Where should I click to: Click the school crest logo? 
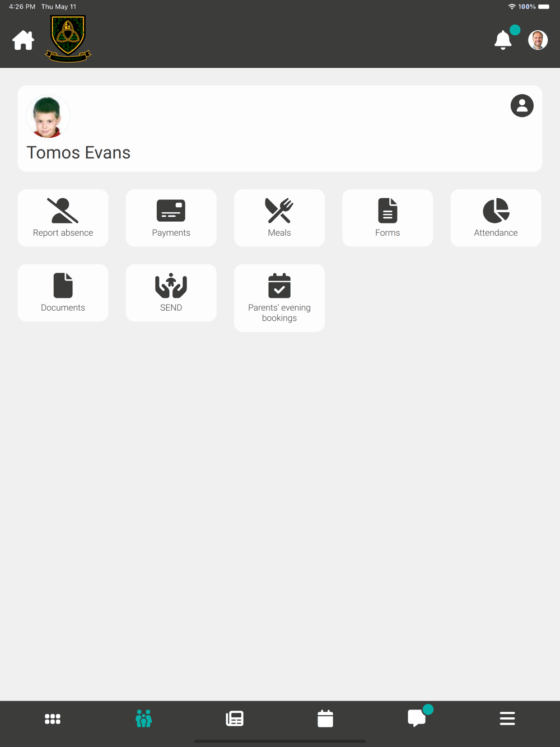(x=68, y=38)
